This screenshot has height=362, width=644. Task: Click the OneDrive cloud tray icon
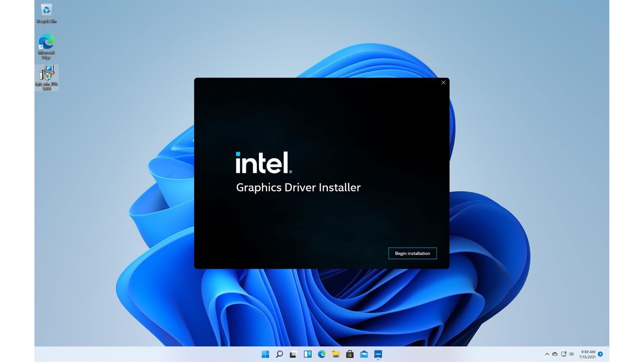pyautogui.click(x=555, y=354)
